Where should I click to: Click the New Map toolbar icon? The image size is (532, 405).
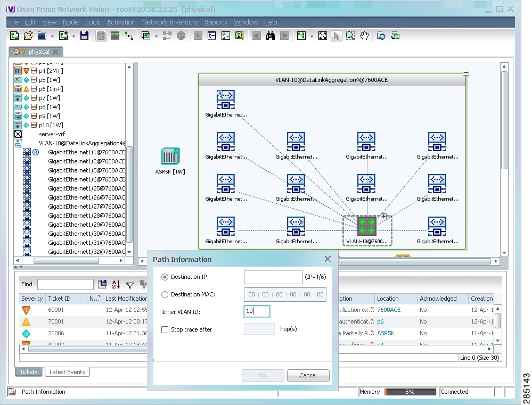pyautogui.click(x=14, y=36)
